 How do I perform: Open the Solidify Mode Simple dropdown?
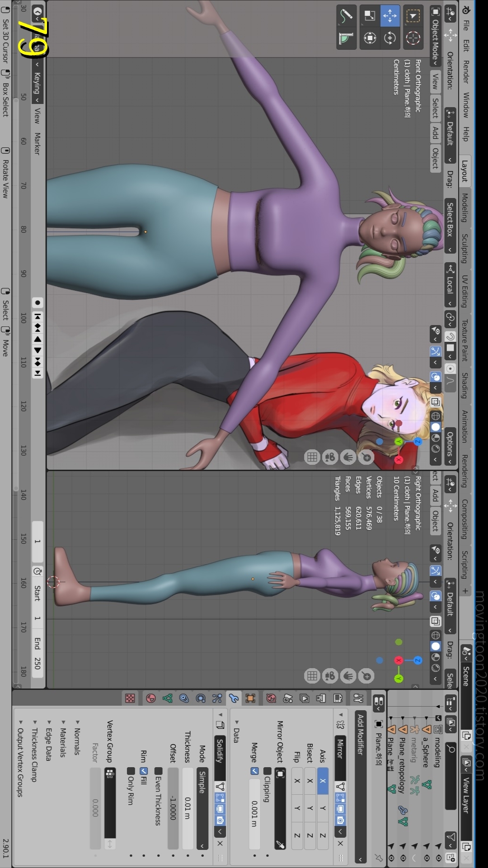coord(202,808)
